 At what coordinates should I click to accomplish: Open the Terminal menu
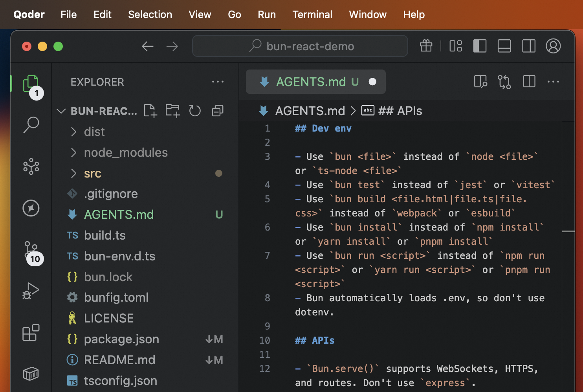(x=312, y=15)
